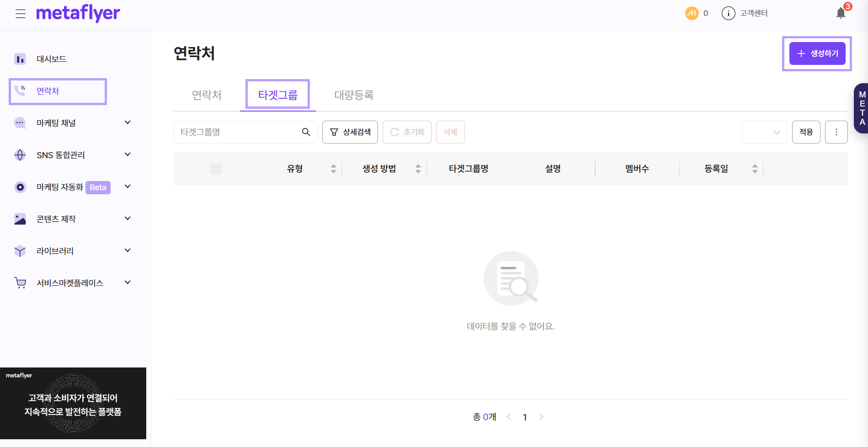The width and height of the screenshot is (868, 447).
Task: Click the metaflyer logo
Action: [78, 13]
